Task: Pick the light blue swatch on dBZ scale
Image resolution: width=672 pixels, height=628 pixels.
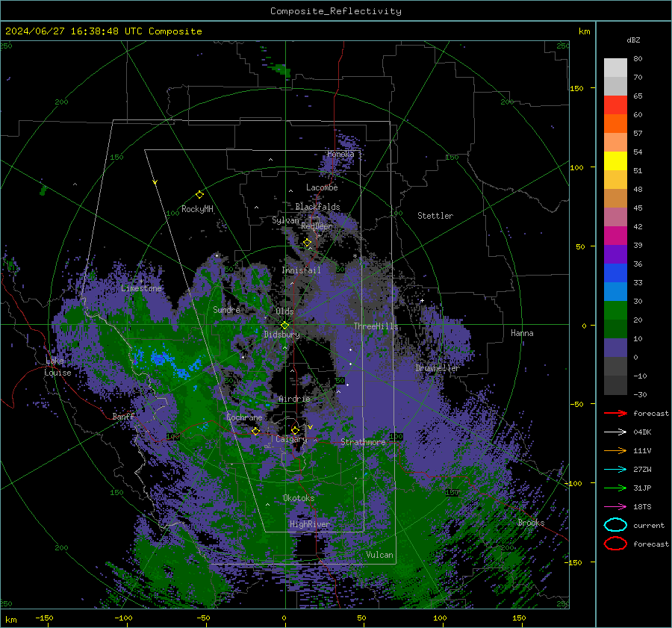Action: click(615, 291)
